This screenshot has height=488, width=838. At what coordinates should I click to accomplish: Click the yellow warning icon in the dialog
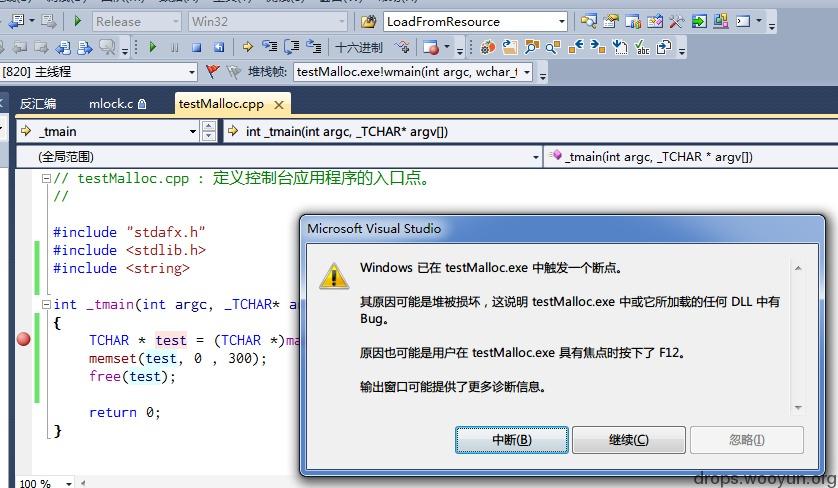pyautogui.click(x=334, y=276)
